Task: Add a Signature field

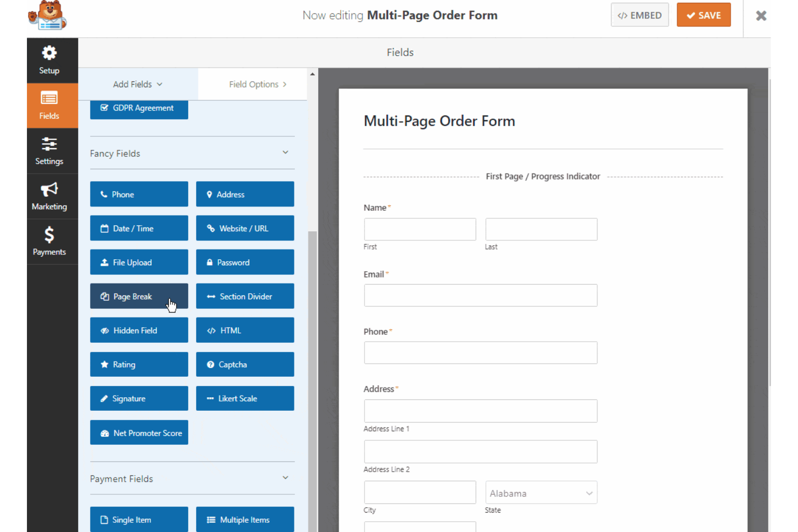Action: pos(139,398)
